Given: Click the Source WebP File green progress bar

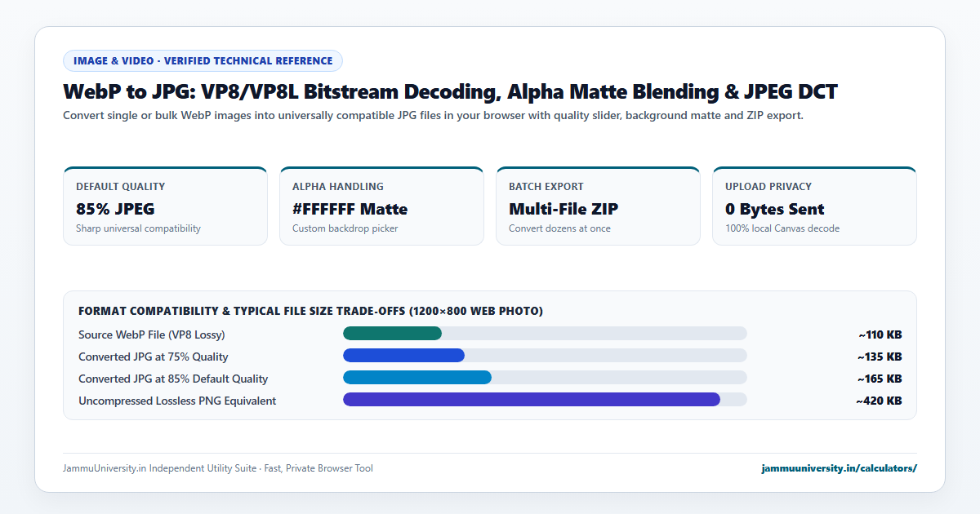Looking at the screenshot, I should 392,334.
